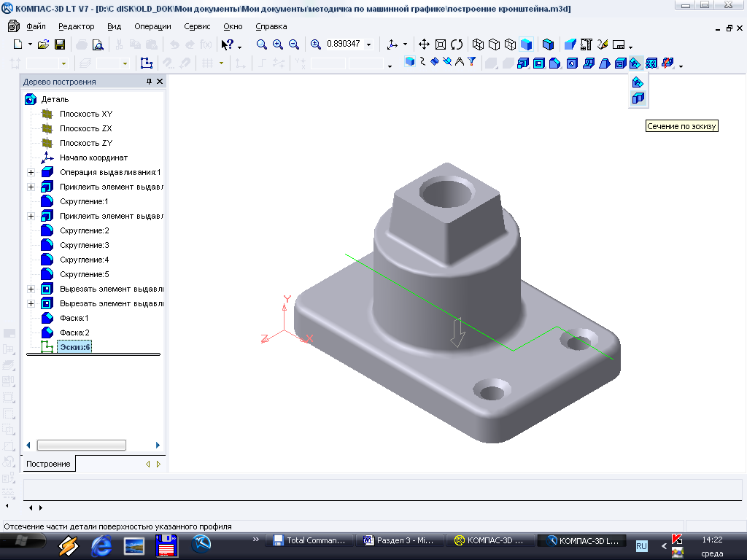Screen dimensions: 747x560
Task: Select the rotate view tool
Action: tap(457, 44)
